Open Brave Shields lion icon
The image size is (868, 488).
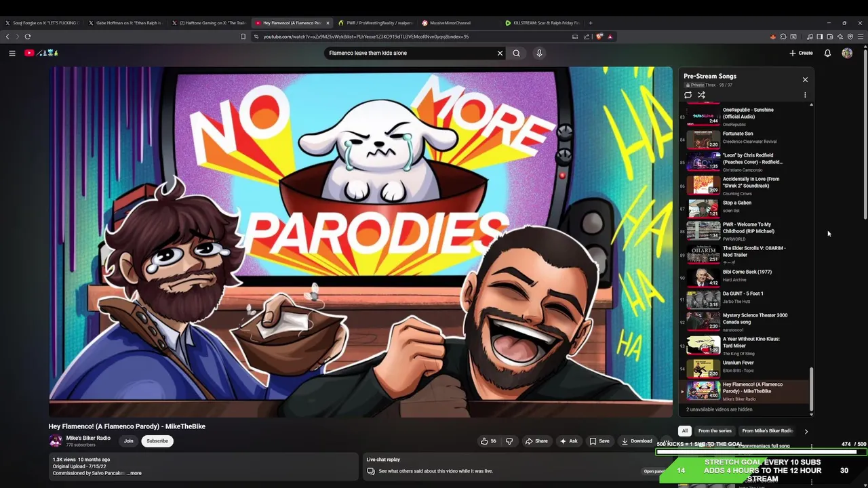click(x=599, y=37)
